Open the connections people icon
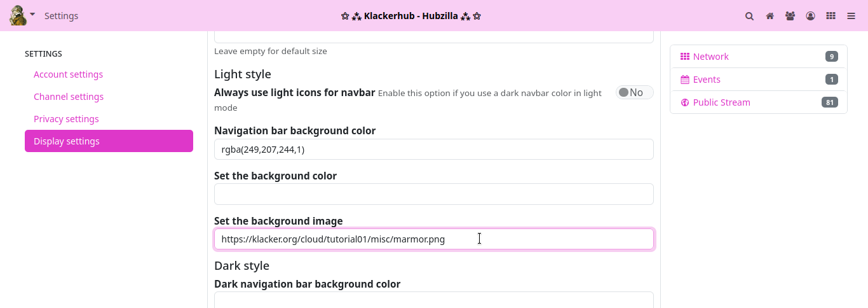Viewport: 868px width, 308px height. coord(790,16)
